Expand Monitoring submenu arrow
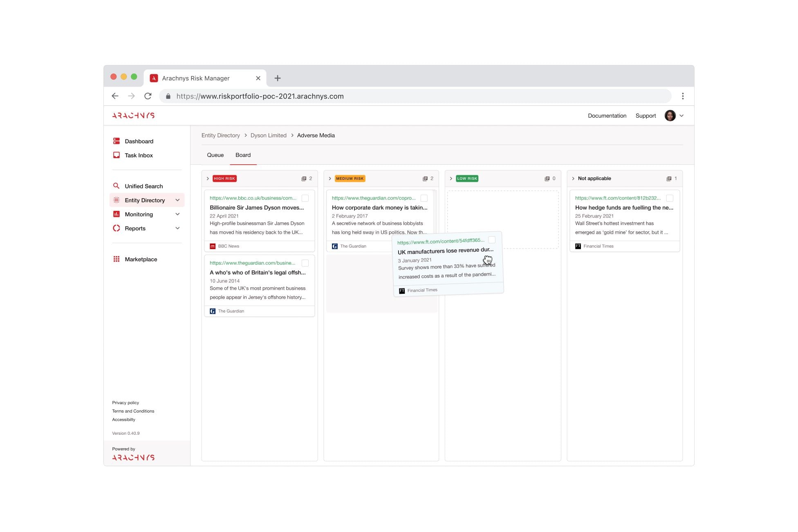This screenshot has width=798, height=532. pyautogui.click(x=177, y=214)
